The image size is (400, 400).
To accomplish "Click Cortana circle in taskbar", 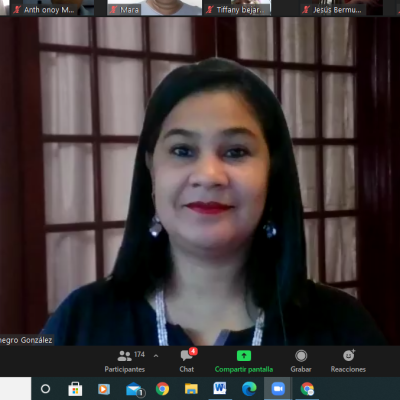I will (x=45, y=389).
